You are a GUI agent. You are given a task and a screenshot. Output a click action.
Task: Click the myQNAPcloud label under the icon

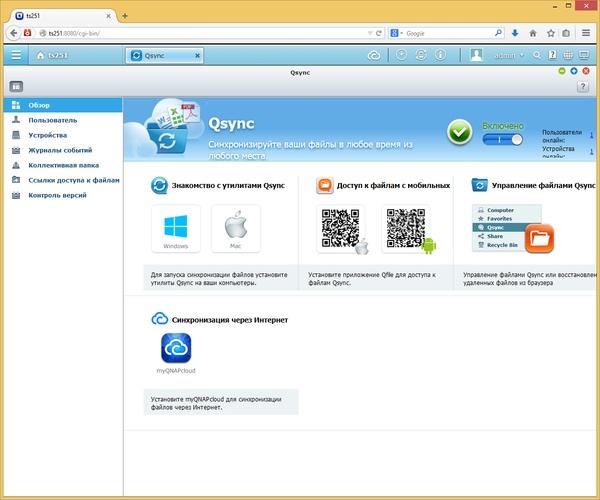[x=176, y=371]
